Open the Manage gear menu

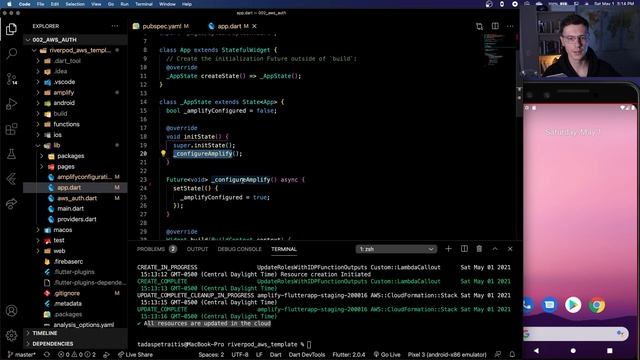point(11,335)
